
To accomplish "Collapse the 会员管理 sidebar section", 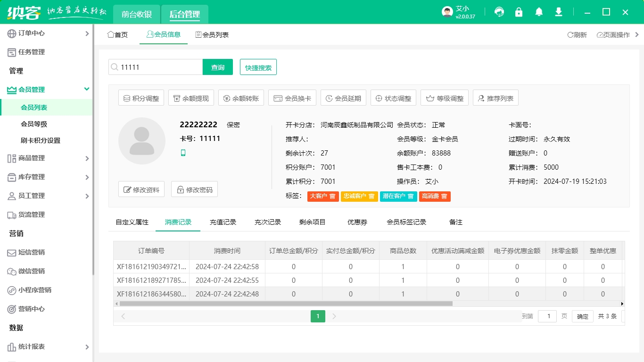I will pos(87,89).
